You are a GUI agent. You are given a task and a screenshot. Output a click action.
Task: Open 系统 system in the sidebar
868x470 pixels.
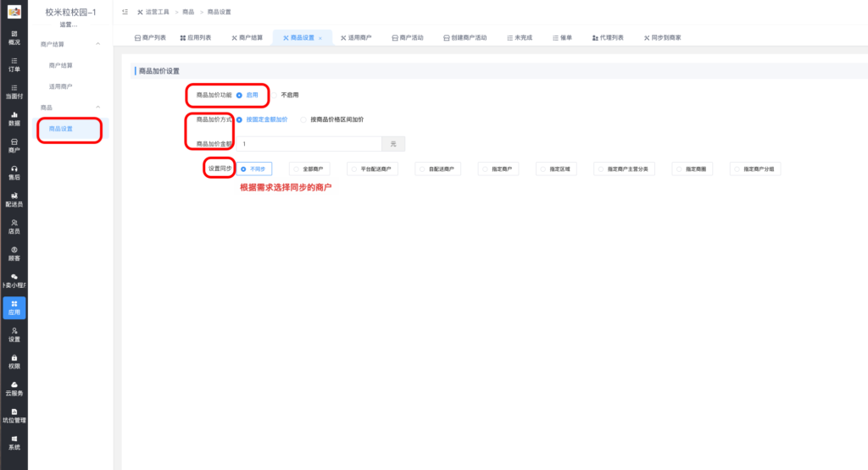click(x=14, y=443)
